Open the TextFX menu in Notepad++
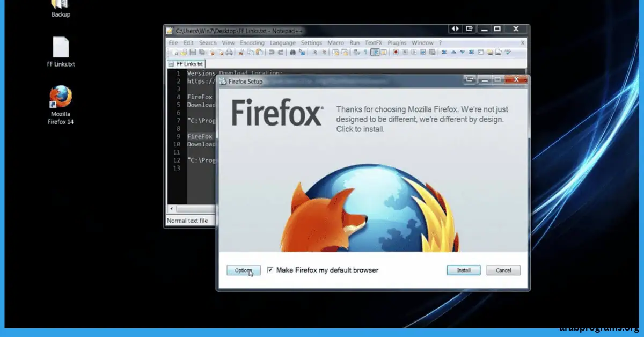 [374, 43]
